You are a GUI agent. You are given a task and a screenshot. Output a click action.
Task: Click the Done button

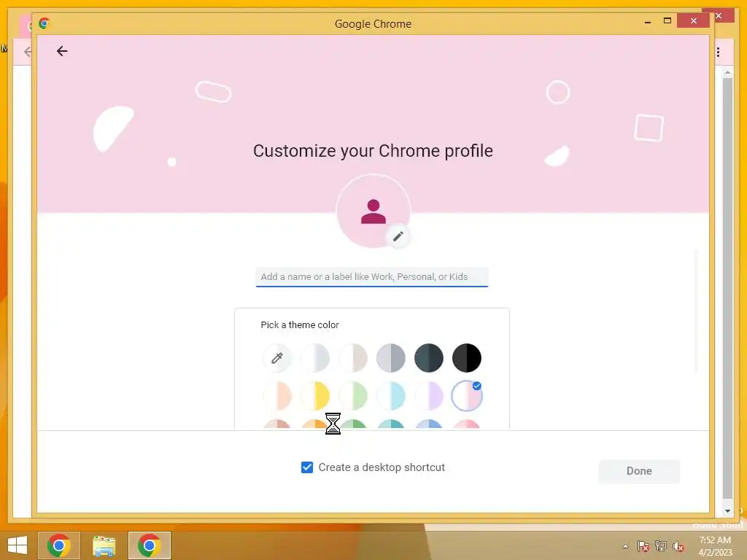tap(639, 471)
